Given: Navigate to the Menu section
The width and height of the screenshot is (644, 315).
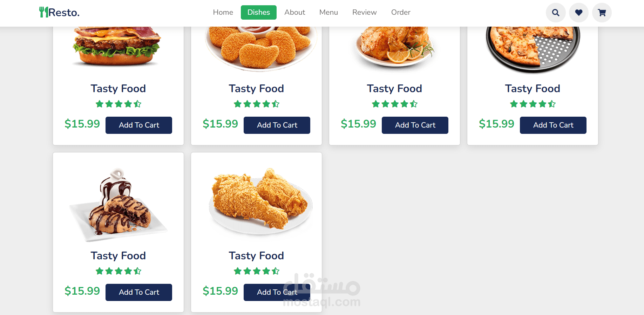Looking at the screenshot, I should tap(328, 12).
